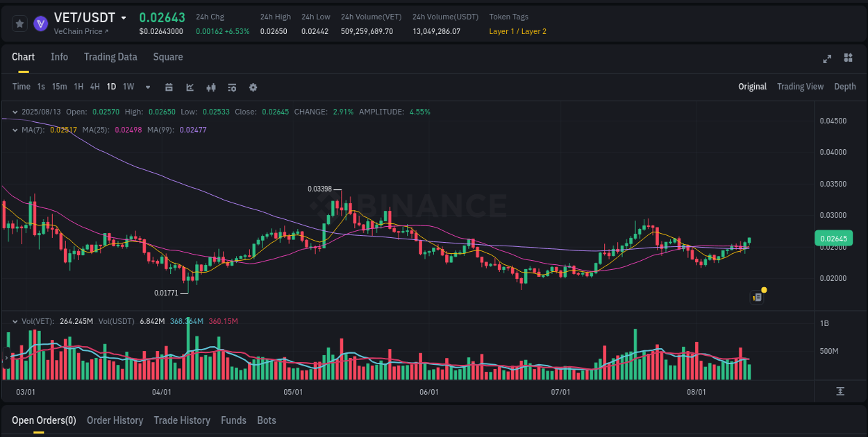Click the order book note icon with yellow dot

point(757,297)
